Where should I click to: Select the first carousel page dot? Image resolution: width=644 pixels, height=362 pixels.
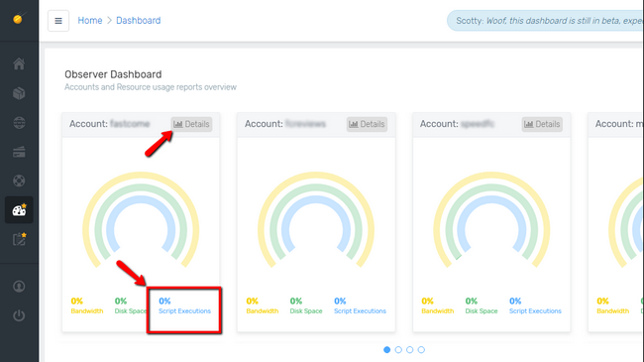click(386, 350)
